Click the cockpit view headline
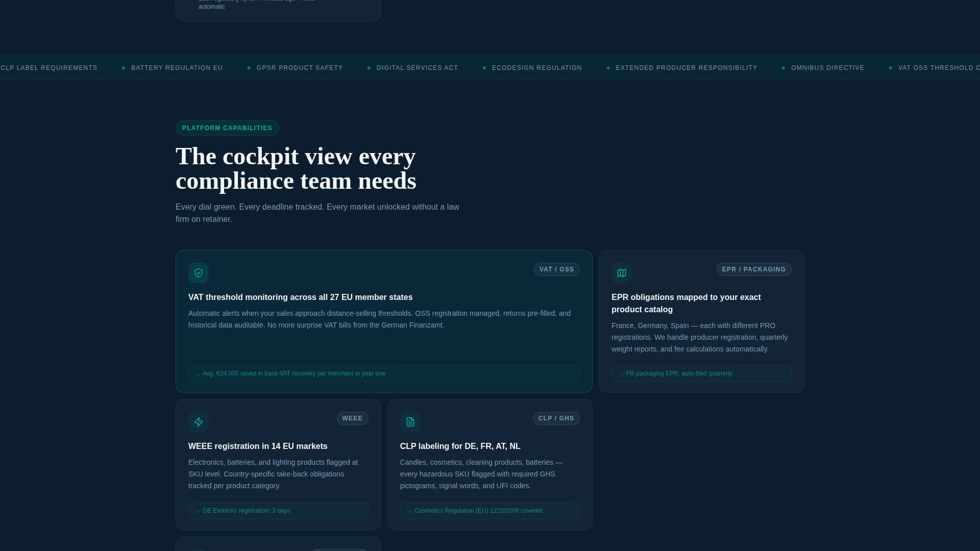The image size is (980, 551). (x=296, y=168)
